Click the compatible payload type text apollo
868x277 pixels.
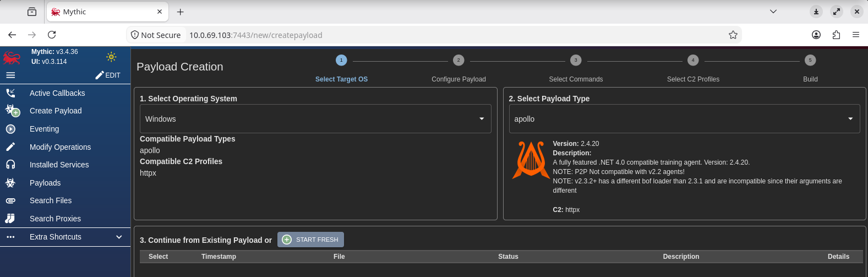pos(150,150)
